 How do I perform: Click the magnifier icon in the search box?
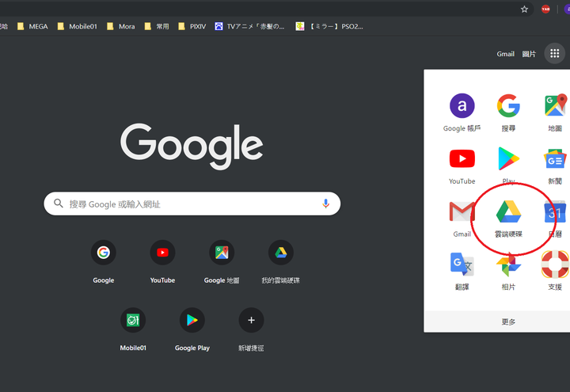58,204
